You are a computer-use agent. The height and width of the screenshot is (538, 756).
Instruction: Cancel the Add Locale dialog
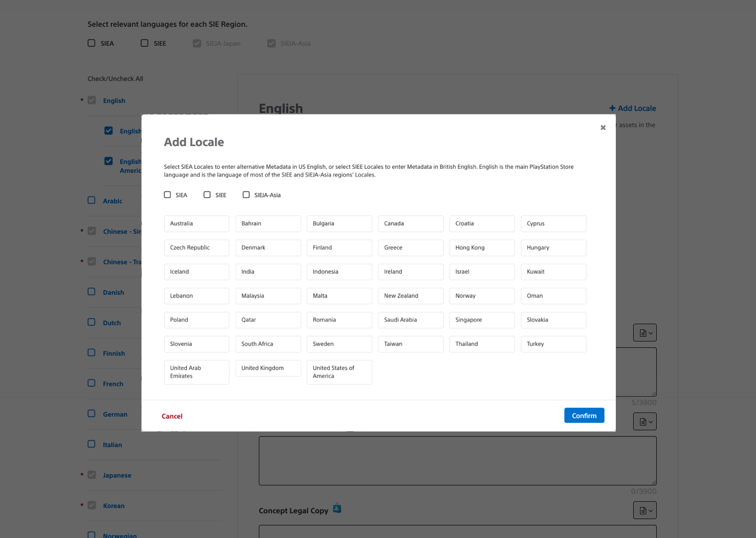click(172, 416)
